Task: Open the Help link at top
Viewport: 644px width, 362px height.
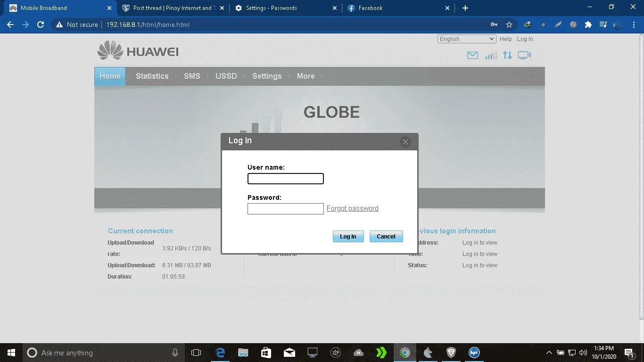Action: click(x=506, y=39)
